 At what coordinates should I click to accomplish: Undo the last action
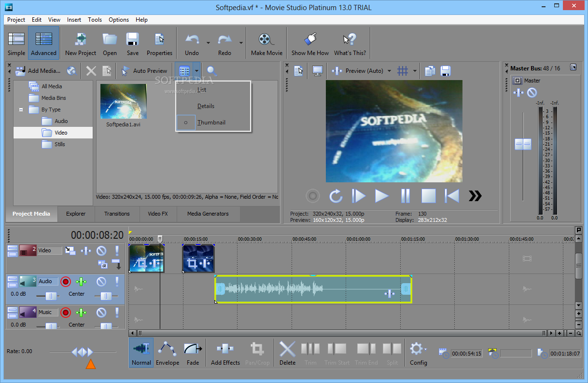[192, 44]
